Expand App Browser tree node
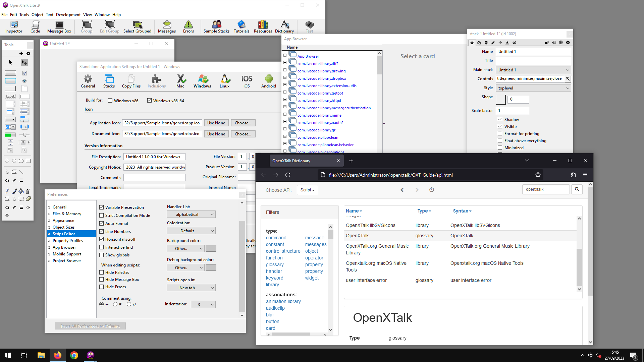This screenshot has width=644, height=362. click(x=285, y=55)
